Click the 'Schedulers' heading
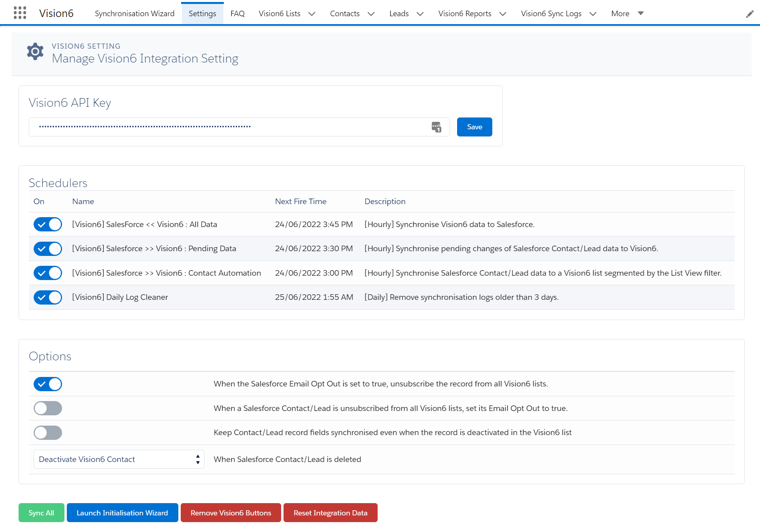 coord(58,183)
